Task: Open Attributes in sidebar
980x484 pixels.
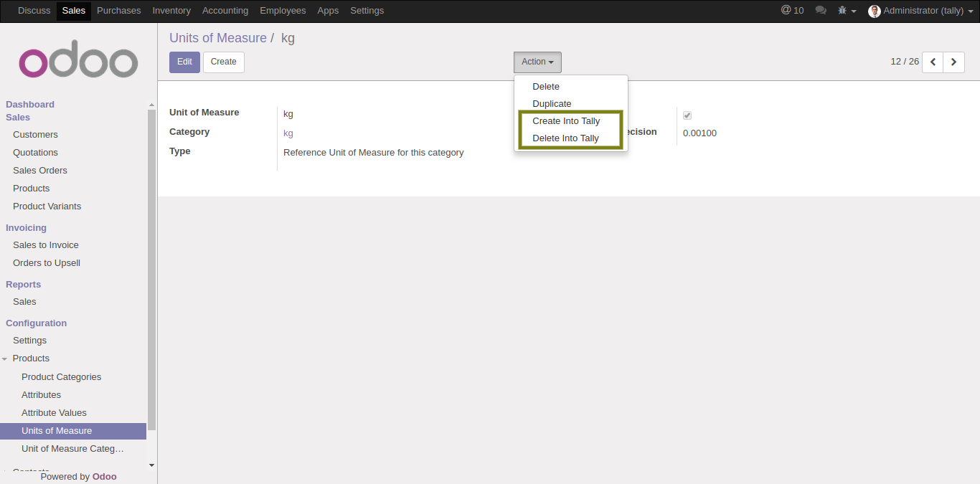Action: click(x=42, y=395)
